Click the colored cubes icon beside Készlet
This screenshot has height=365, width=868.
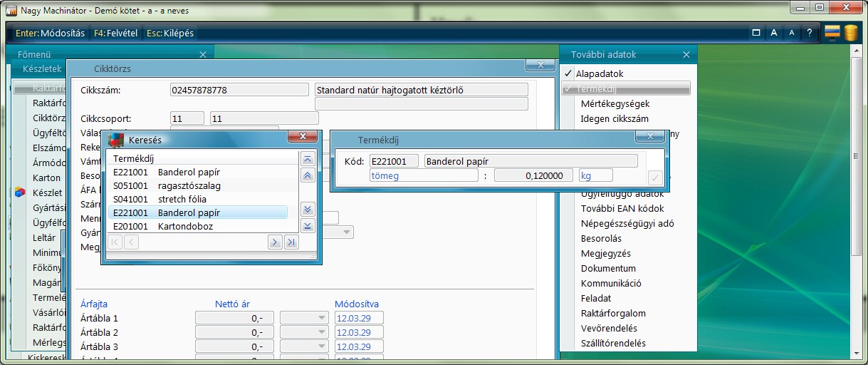tap(20, 192)
